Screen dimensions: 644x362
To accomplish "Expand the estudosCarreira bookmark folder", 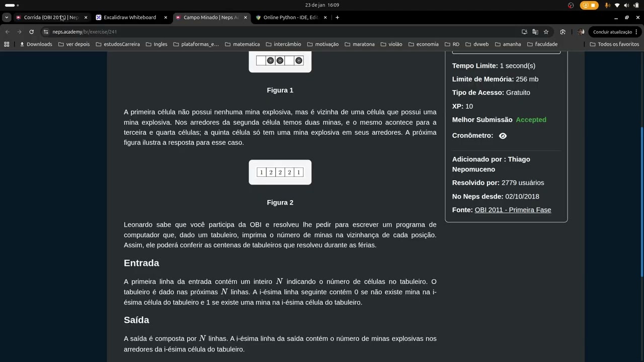I will point(119,44).
